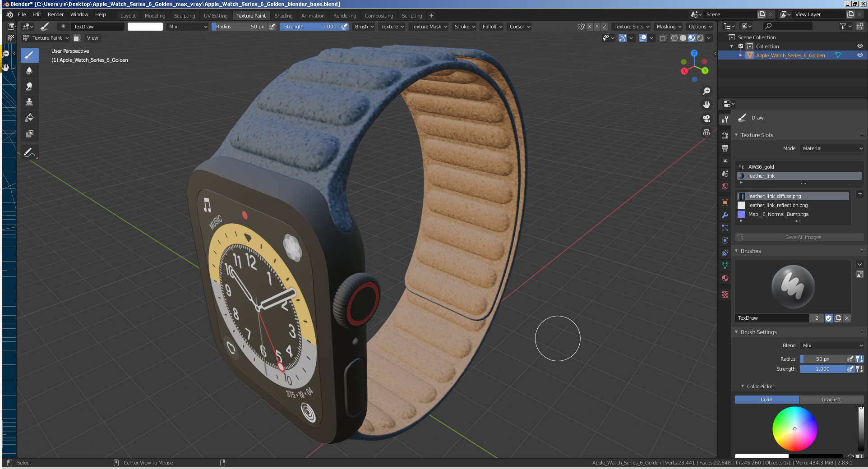The image size is (868, 469).
Task: Hide the Collection with eye icon
Action: (x=860, y=46)
